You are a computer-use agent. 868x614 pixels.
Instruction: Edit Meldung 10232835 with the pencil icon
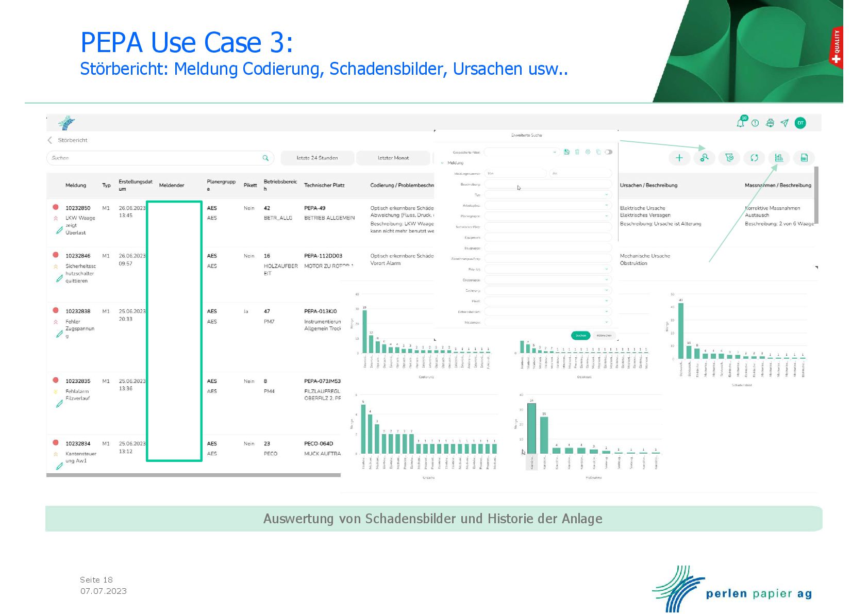59,404
